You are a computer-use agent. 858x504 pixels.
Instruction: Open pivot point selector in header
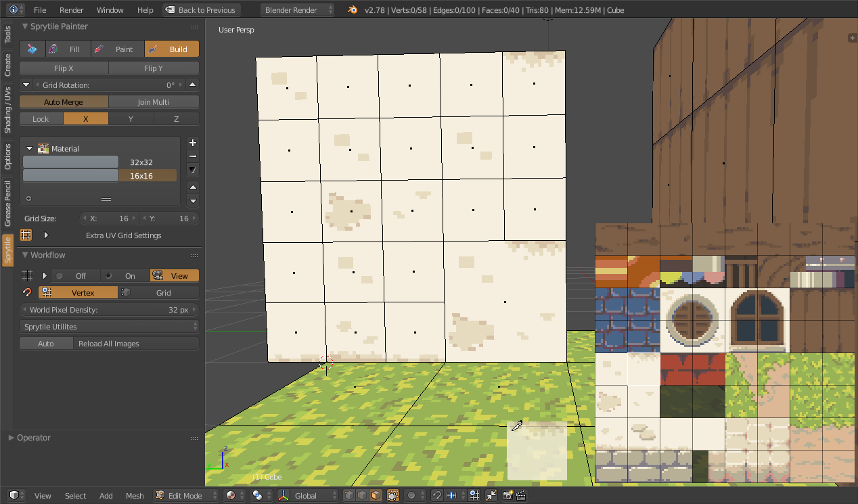[x=261, y=495]
